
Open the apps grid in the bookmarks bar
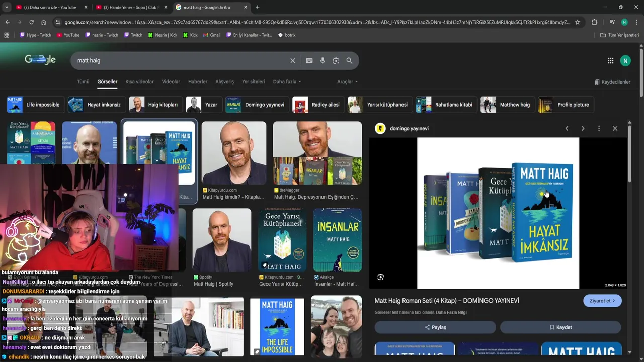(7, 35)
